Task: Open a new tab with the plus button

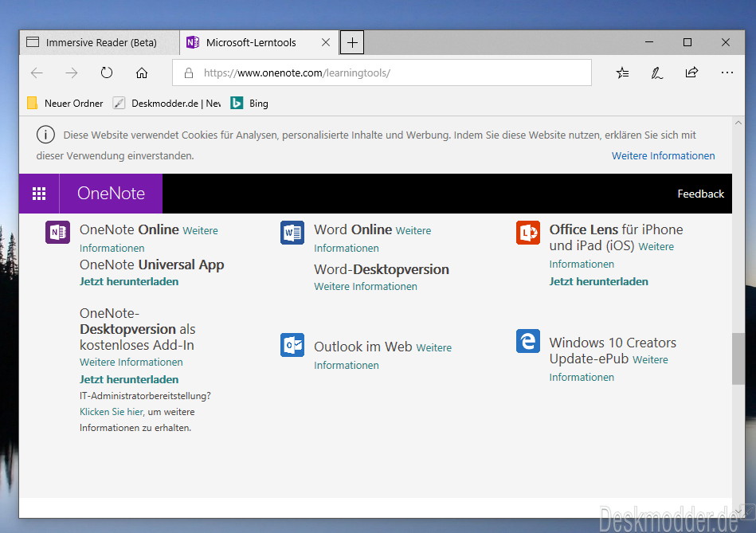Action: point(352,42)
